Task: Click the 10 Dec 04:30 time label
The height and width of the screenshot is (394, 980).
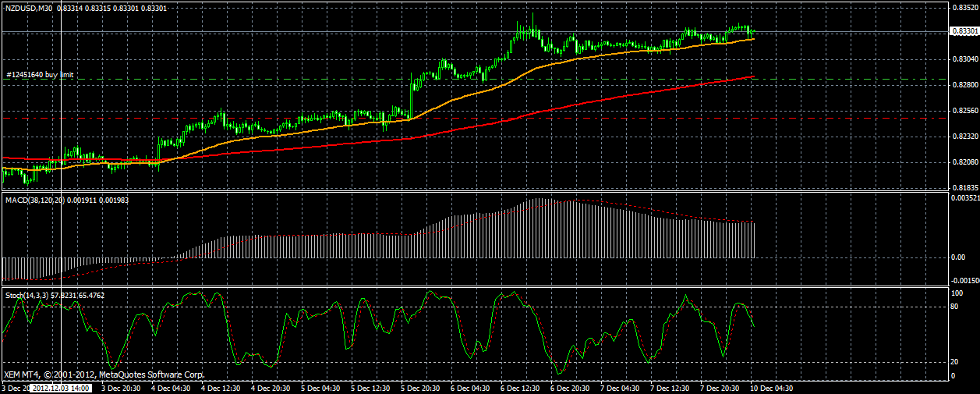Action: tap(773, 388)
